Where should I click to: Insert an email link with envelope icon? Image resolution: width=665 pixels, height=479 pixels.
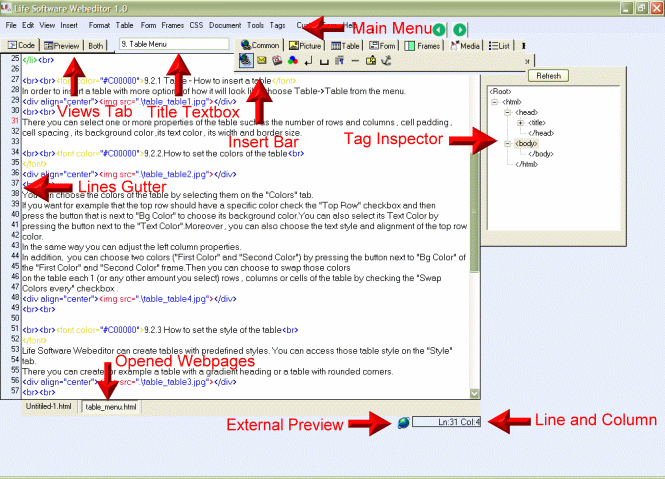click(x=262, y=61)
